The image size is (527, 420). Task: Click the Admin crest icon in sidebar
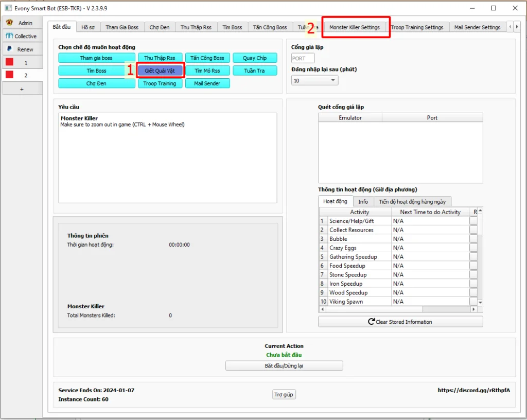9,23
